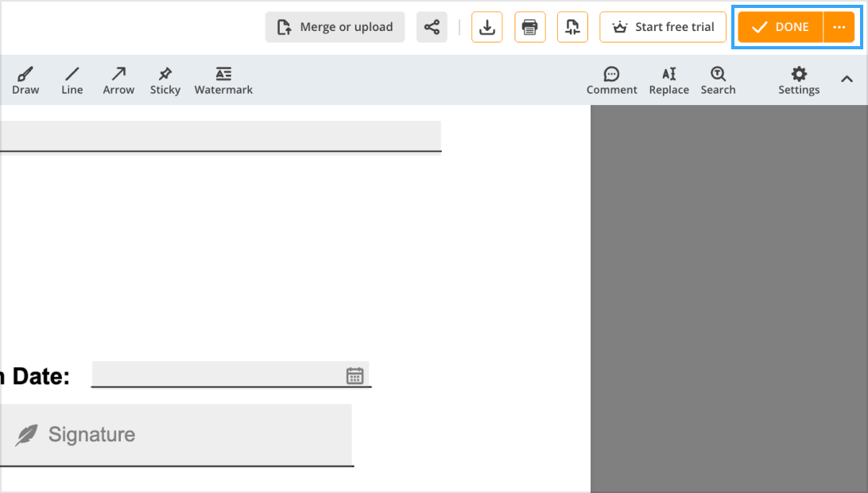The height and width of the screenshot is (493, 868).
Task: Click the share icon
Action: [432, 26]
